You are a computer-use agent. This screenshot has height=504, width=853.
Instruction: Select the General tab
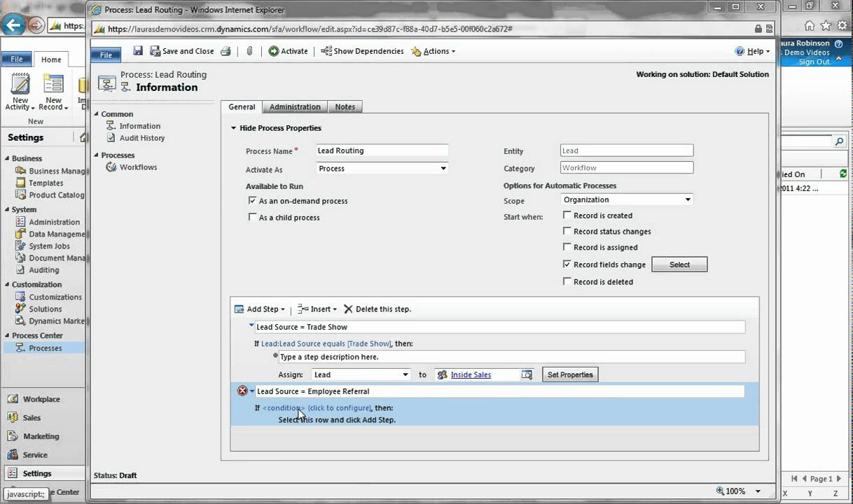pyautogui.click(x=242, y=107)
